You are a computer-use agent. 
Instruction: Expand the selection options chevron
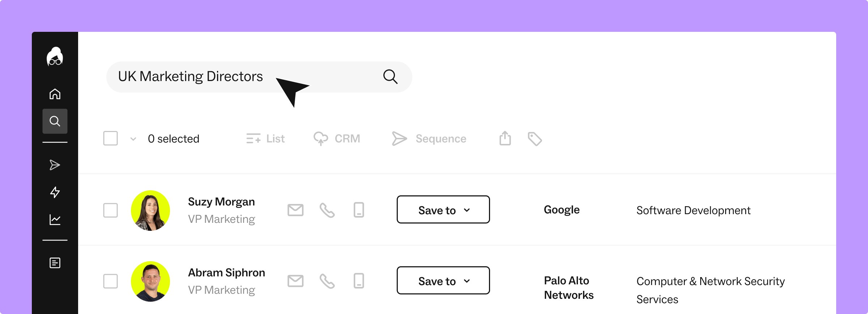click(x=133, y=139)
